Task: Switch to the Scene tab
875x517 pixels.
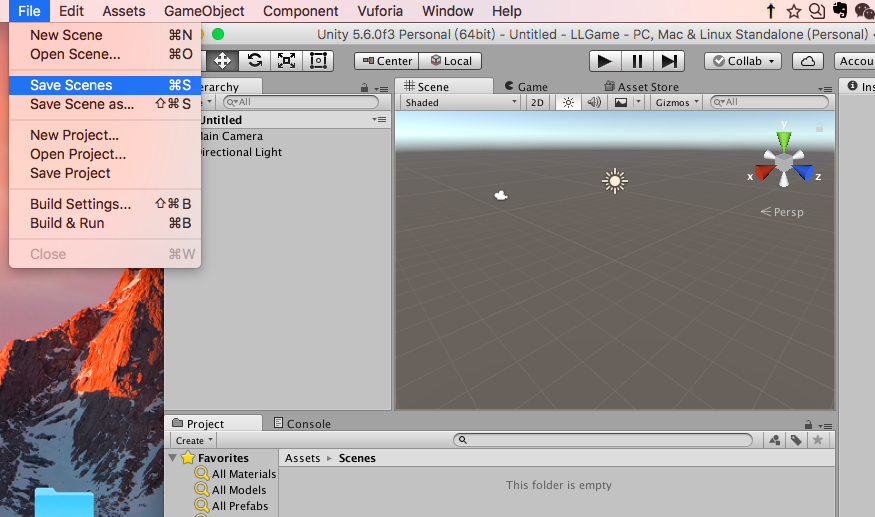Action: [444, 87]
